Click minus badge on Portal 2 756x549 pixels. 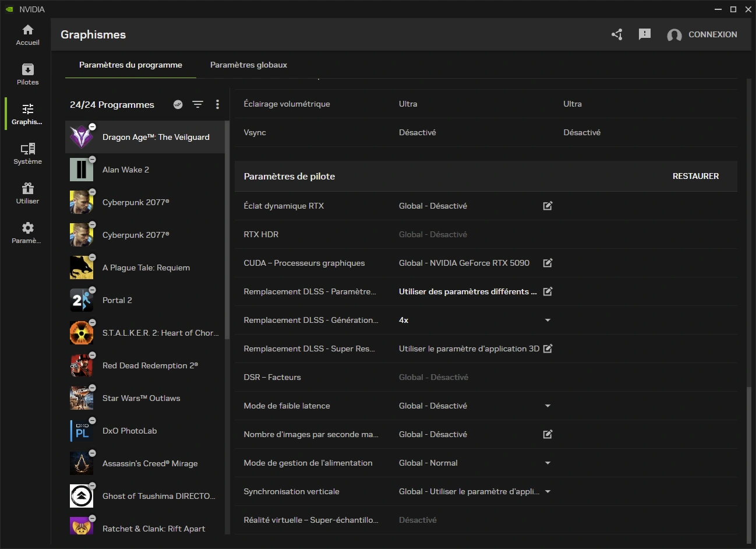click(x=92, y=290)
